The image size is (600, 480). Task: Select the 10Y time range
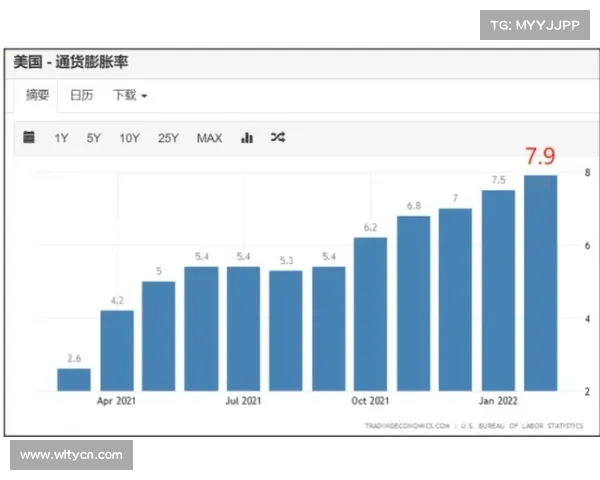tap(129, 138)
